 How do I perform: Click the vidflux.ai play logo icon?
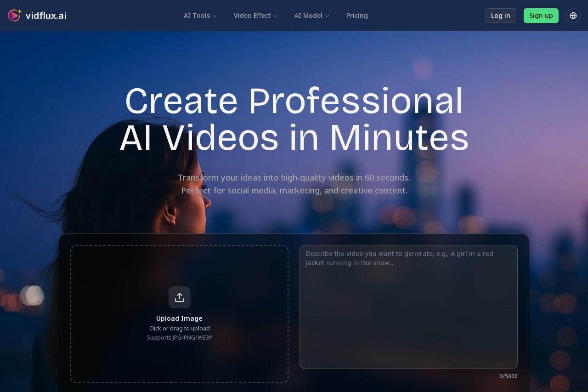[14, 15]
